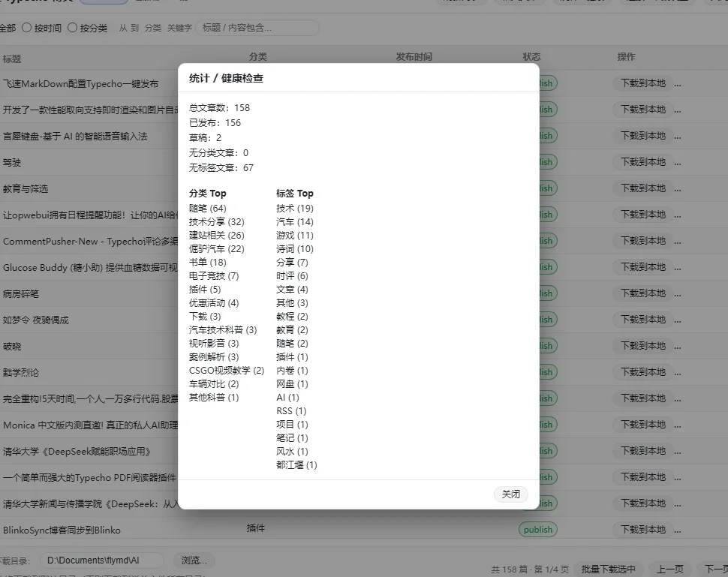The image size is (728, 577).
Task: Select the 按分类 radio option
Action: pos(73,28)
